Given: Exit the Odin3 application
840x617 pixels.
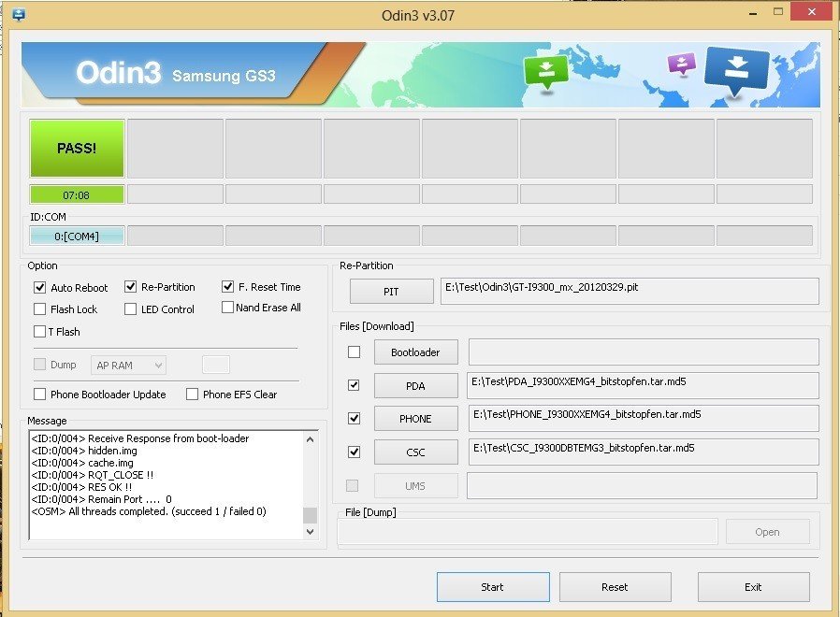Looking at the screenshot, I should click(753, 587).
